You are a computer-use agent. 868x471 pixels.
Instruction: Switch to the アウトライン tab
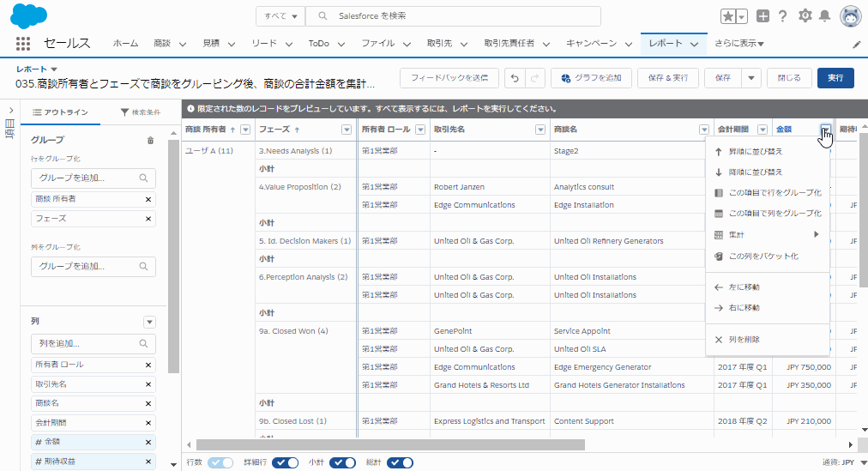coord(60,112)
